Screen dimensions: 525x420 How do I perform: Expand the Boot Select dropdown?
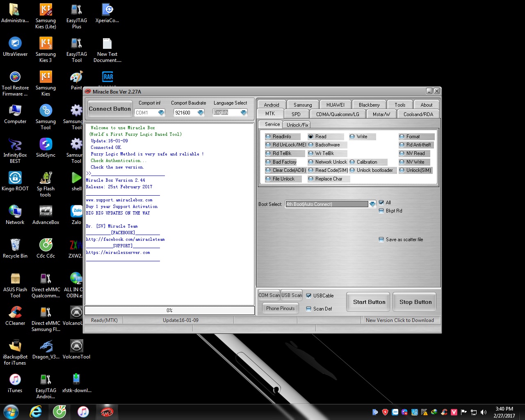tap(372, 204)
